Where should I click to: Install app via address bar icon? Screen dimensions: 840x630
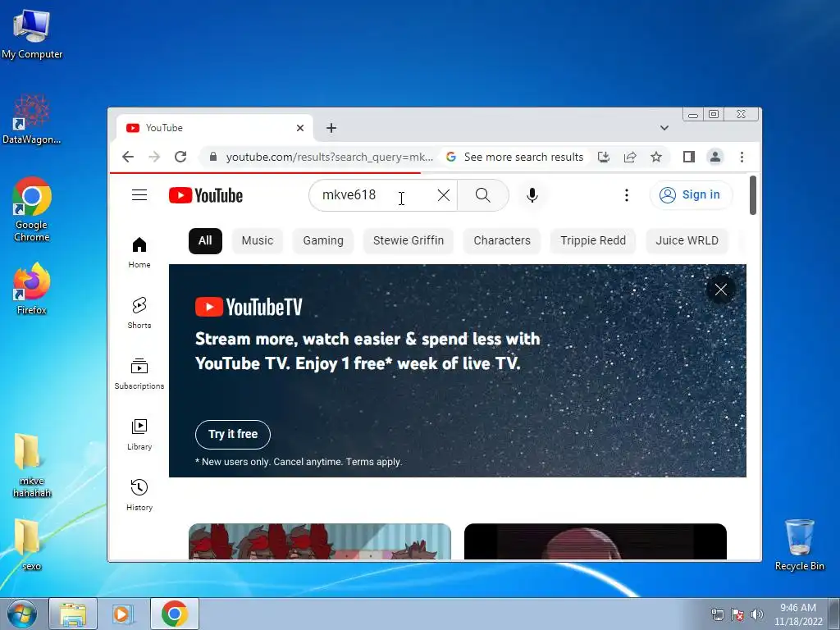pos(604,157)
